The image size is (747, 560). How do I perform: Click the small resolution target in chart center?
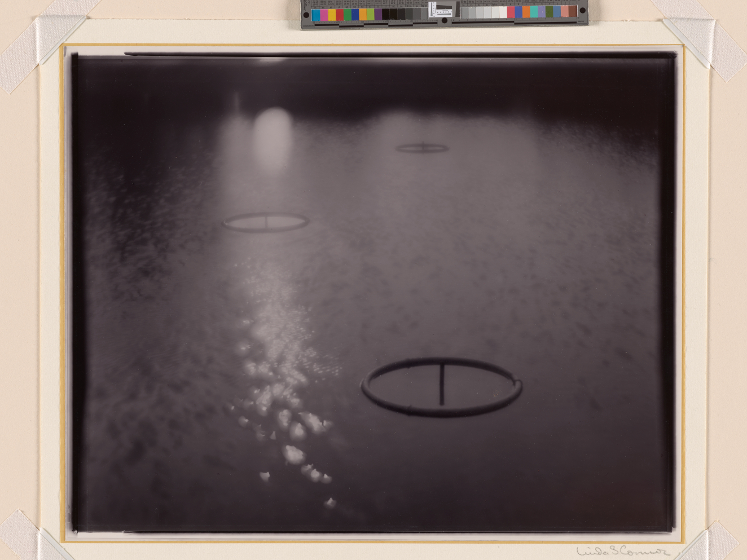coord(442,10)
